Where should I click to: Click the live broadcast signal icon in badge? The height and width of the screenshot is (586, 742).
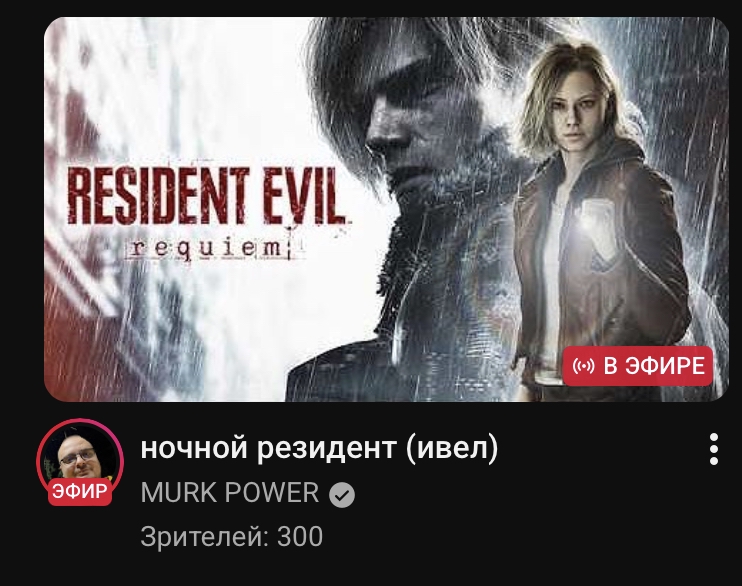coord(583,366)
